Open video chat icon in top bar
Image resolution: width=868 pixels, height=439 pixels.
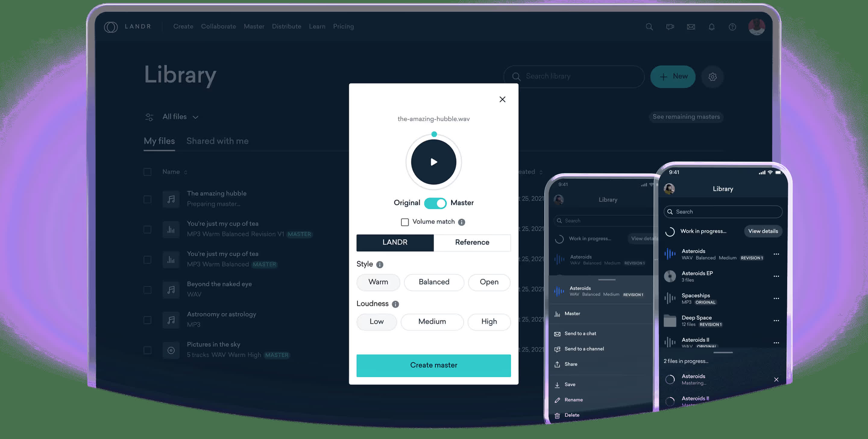[670, 27]
